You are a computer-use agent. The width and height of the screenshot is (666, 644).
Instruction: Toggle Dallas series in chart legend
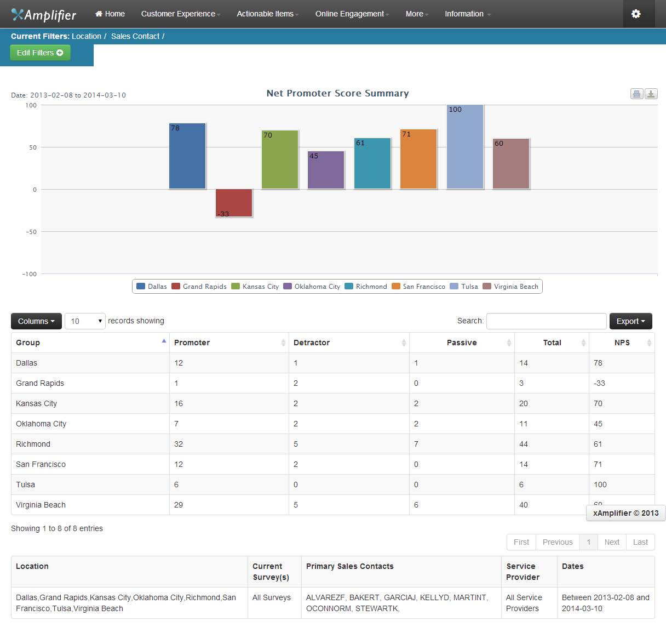152,287
